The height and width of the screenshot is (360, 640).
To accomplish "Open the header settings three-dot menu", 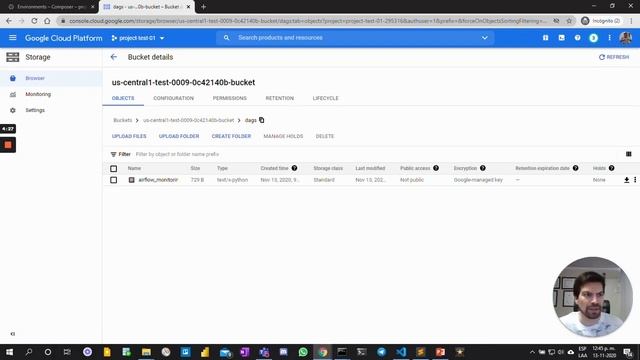I will click(609, 38).
